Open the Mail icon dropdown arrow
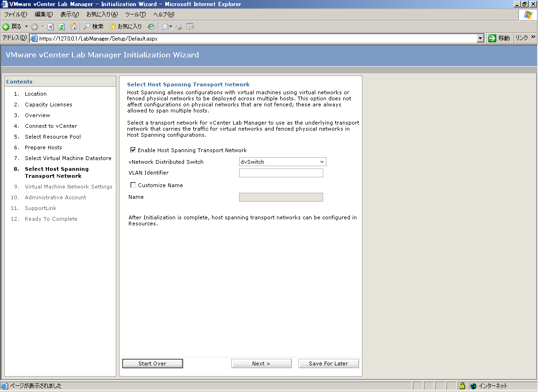 pos(170,27)
